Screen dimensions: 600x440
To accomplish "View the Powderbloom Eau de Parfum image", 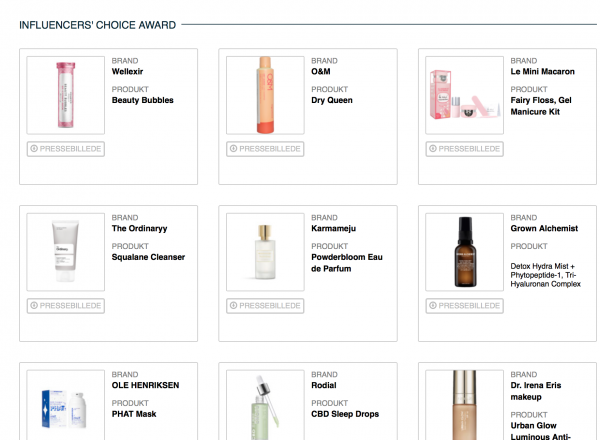I will [x=265, y=252].
